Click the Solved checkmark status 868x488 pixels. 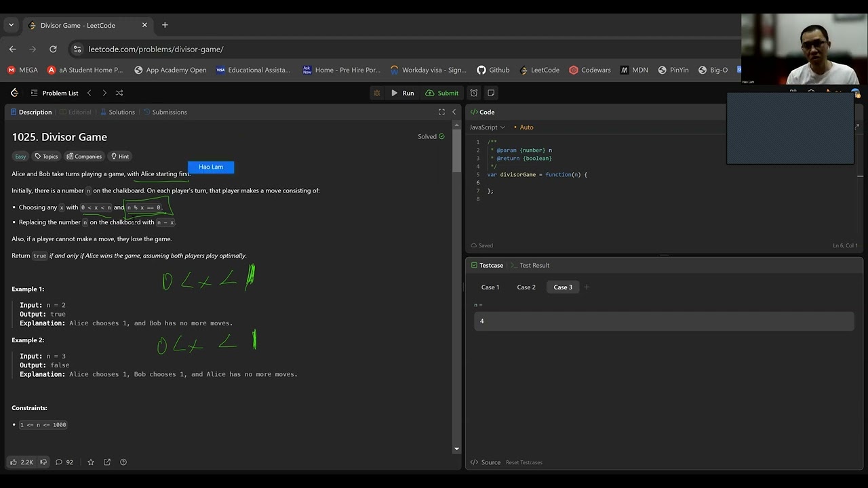pyautogui.click(x=431, y=136)
